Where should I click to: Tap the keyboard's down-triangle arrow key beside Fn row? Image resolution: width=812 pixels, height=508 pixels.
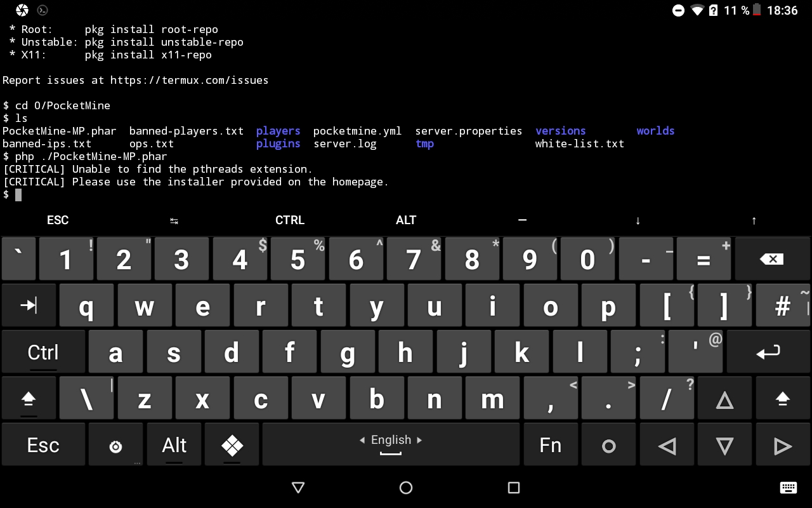pyautogui.click(x=724, y=446)
